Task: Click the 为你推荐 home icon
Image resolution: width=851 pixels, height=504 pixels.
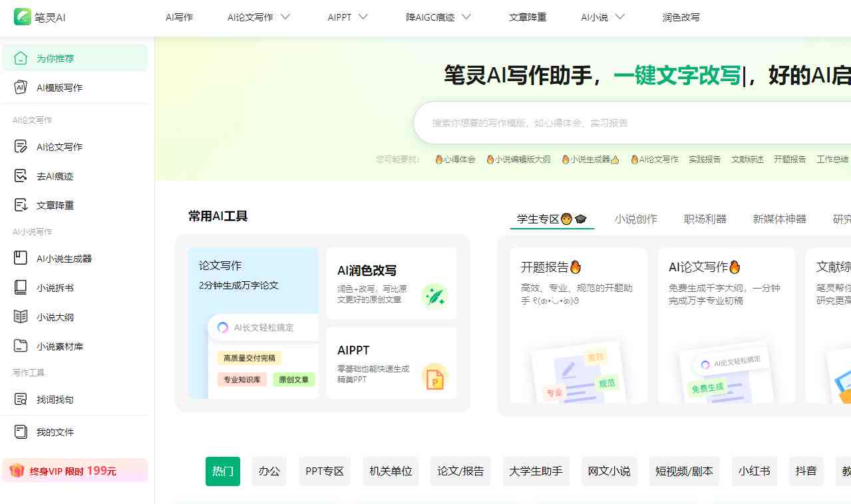Action: [21, 58]
